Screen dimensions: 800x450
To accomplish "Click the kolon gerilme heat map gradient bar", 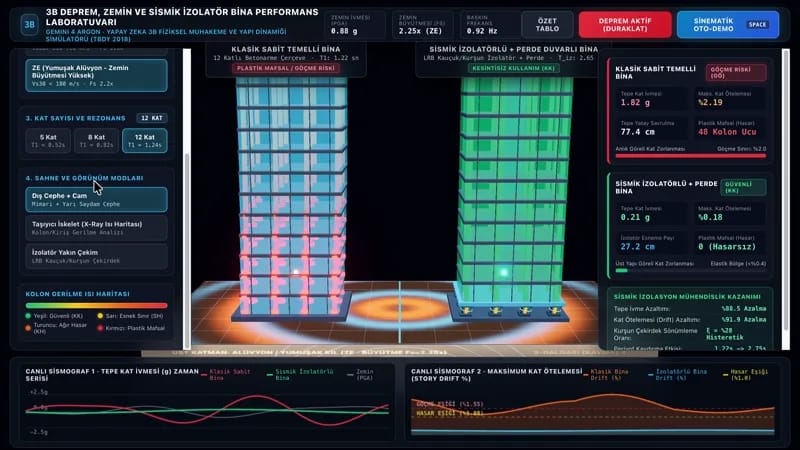I will (96, 306).
